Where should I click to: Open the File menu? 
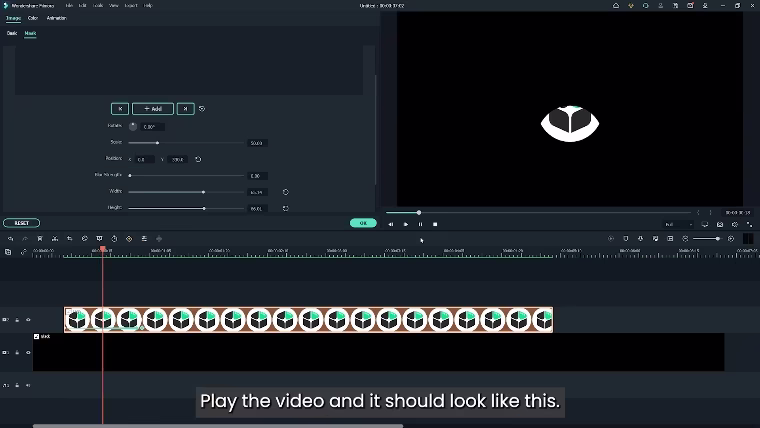coord(69,6)
